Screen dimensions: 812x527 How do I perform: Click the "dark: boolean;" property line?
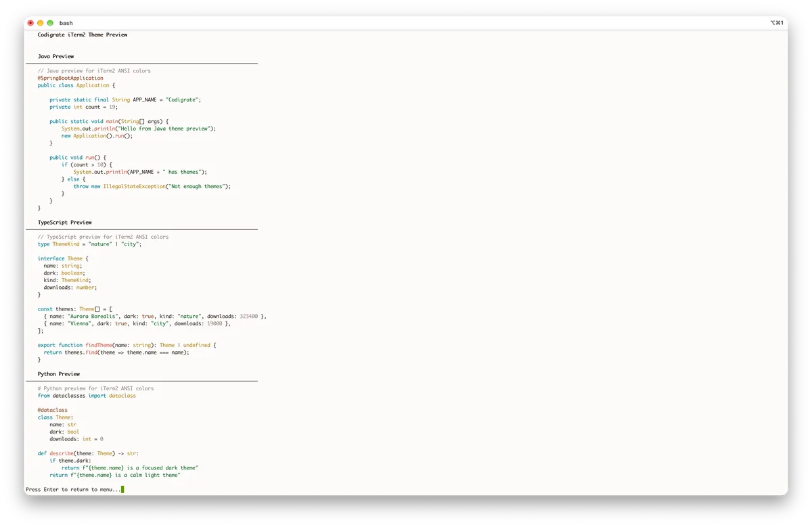click(x=64, y=273)
